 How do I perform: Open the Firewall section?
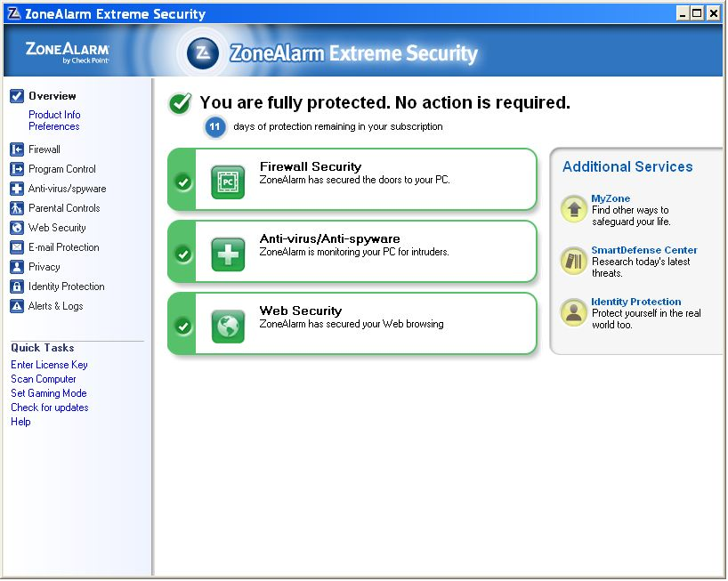click(x=44, y=149)
